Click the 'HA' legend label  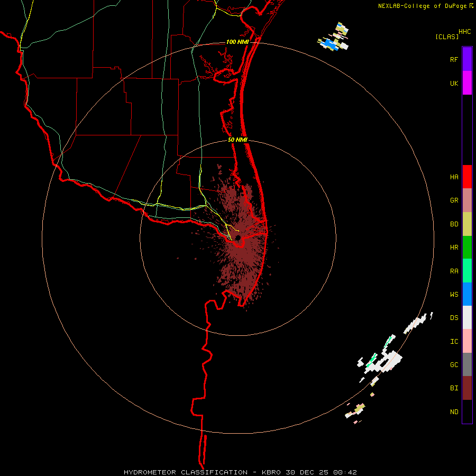[x=454, y=177]
